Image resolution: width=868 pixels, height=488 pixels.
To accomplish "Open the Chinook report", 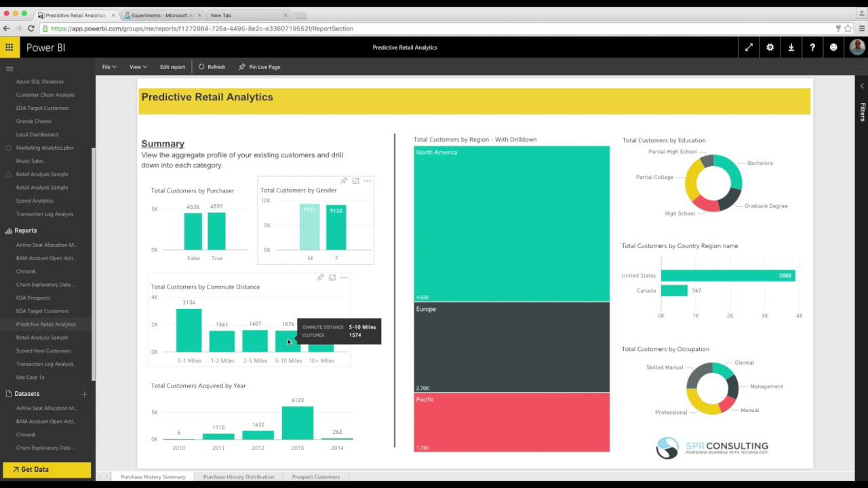I will coord(26,271).
